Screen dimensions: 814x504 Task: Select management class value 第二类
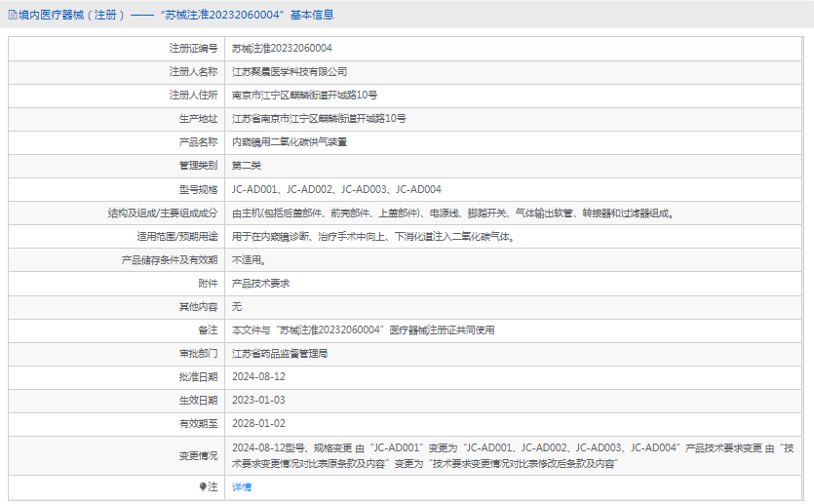(x=246, y=166)
